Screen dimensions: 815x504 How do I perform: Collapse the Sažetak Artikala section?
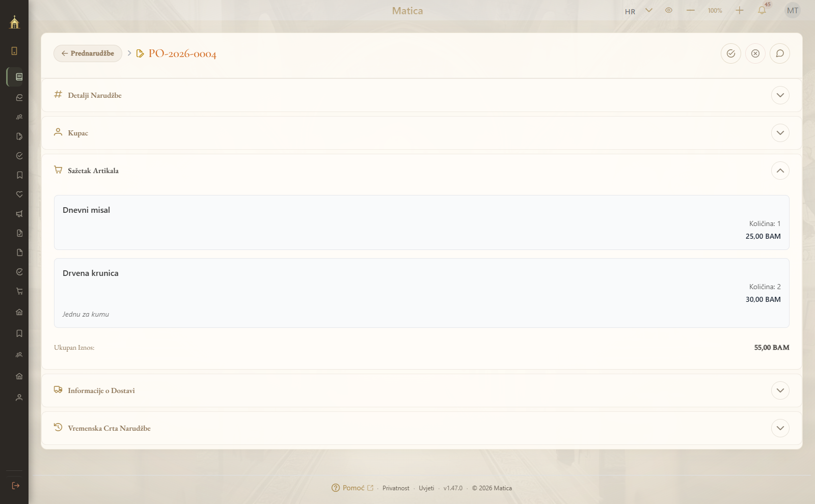780,171
